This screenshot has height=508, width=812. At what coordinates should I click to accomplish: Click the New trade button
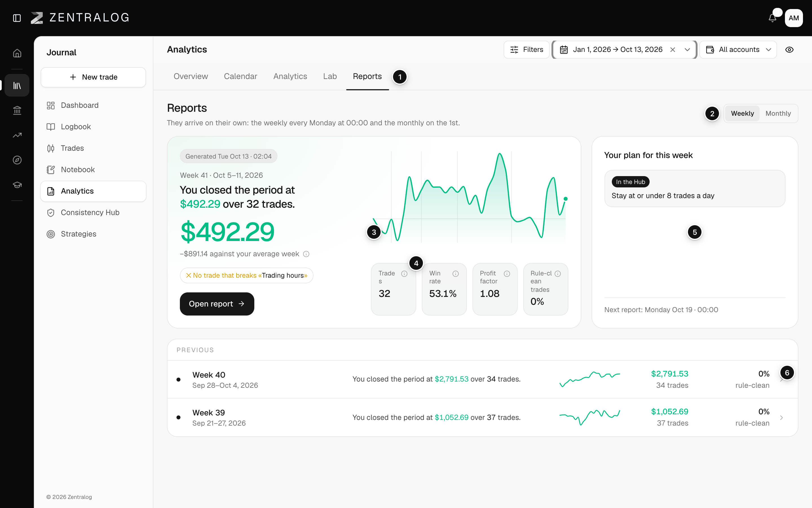point(93,77)
